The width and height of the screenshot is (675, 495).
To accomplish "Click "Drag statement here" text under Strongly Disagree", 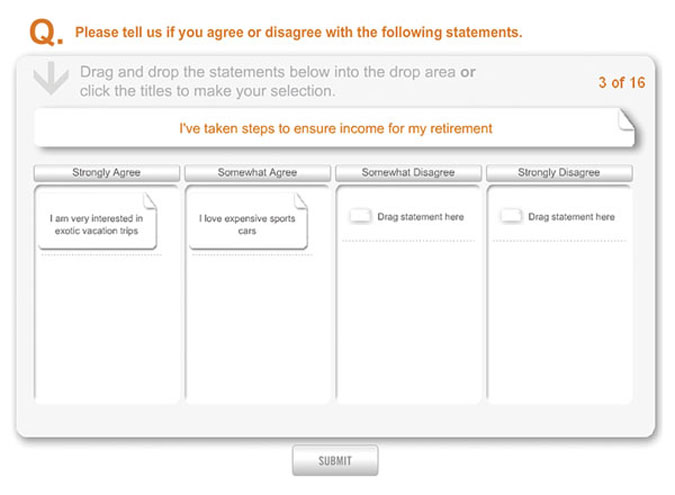I will pyautogui.click(x=571, y=217).
